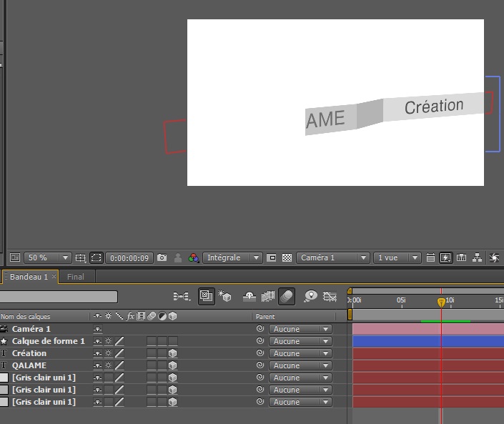Switch to the Final tab
Image resolution: width=504 pixels, height=424 pixels.
(x=76, y=277)
